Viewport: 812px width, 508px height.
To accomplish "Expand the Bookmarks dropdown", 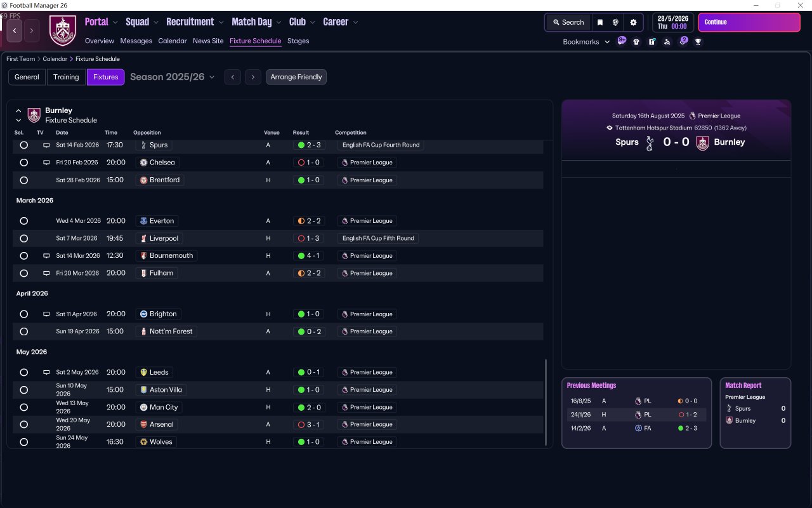I will [586, 42].
